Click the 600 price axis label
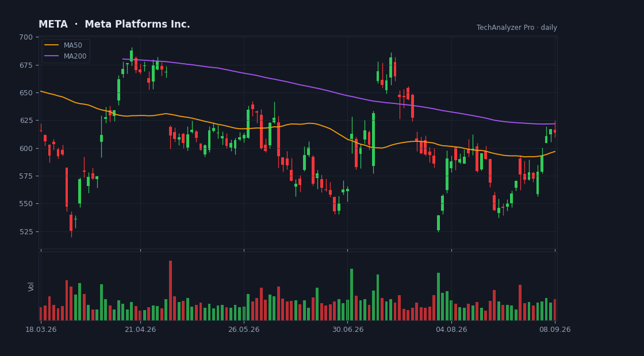This screenshot has width=644, height=356. point(26,149)
